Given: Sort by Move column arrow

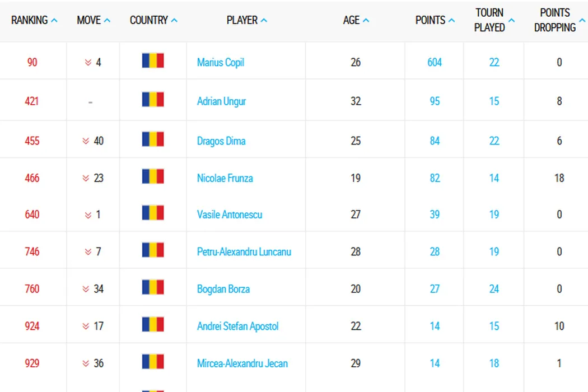Looking at the screenshot, I should (107, 21).
